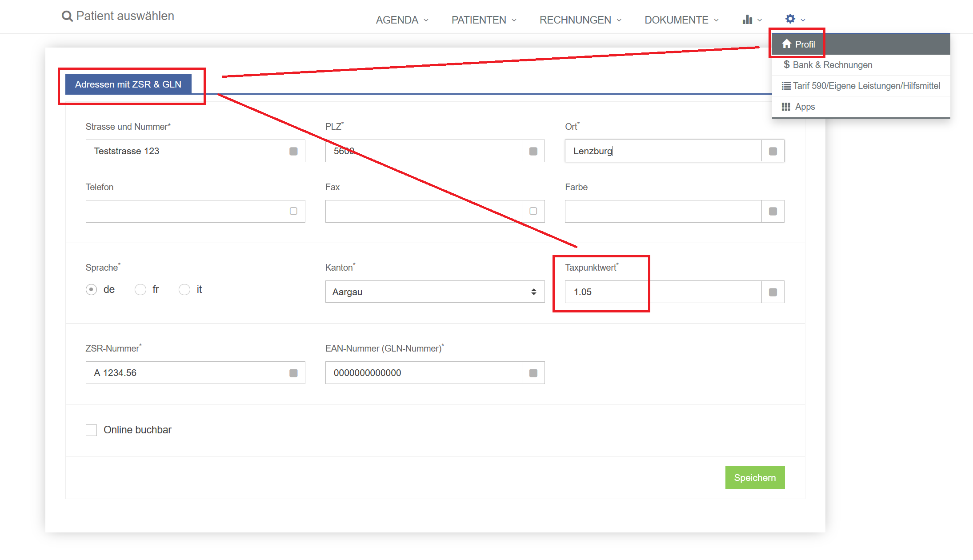Viewport: 973px width, 560px height.
Task: Open the Kanton dropdown showing Aargau
Action: (434, 292)
